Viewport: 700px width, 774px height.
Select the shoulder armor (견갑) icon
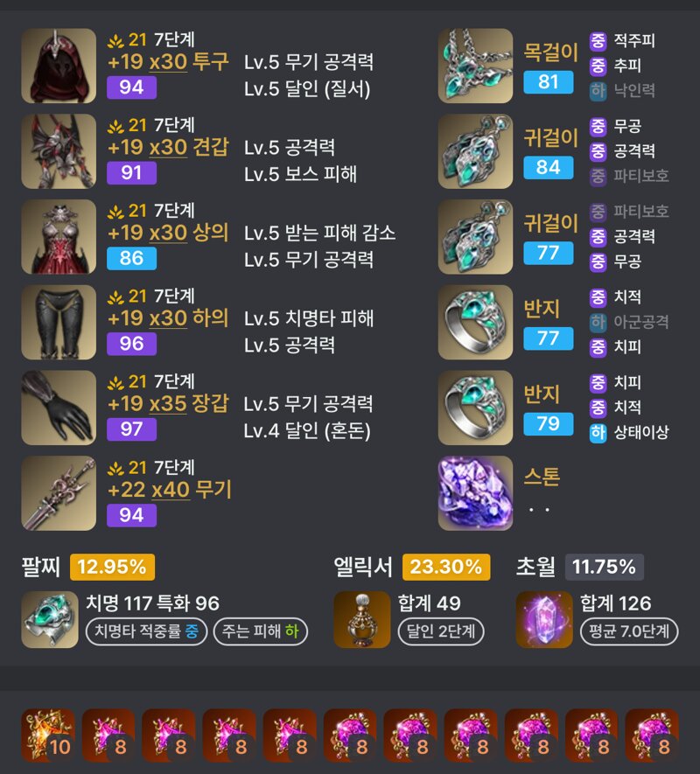[x=59, y=151]
